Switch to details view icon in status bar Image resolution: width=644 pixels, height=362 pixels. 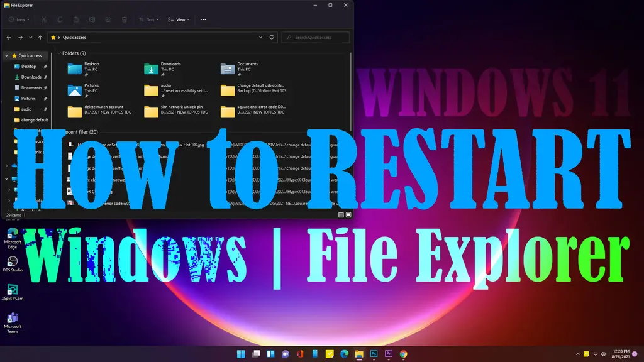click(x=341, y=215)
